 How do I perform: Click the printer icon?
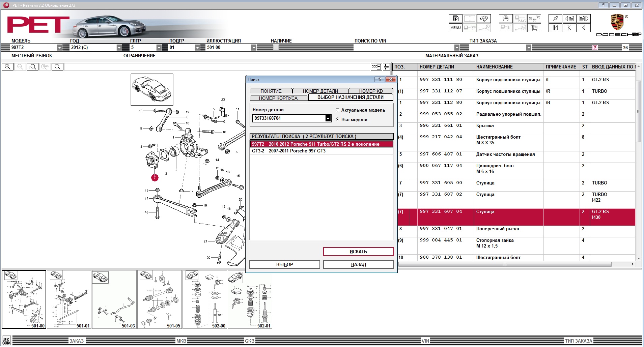coord(506,19)
